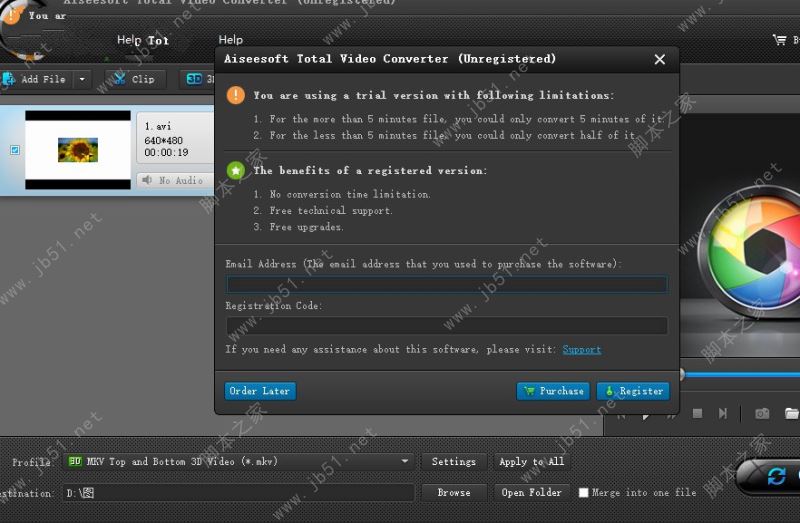This screenshot has height=523, width=800.
Task: Toggle the 1.avi file checkbox
Action: (15, 150)
